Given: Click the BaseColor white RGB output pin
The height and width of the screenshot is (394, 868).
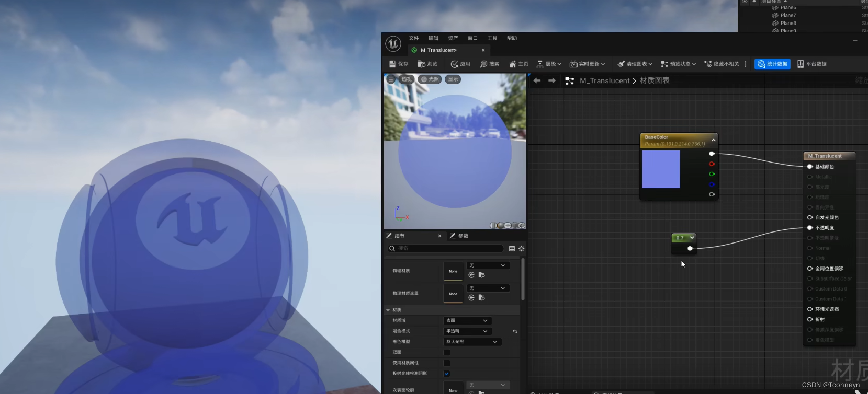Looking at the screenshot, I should point(712,154).
